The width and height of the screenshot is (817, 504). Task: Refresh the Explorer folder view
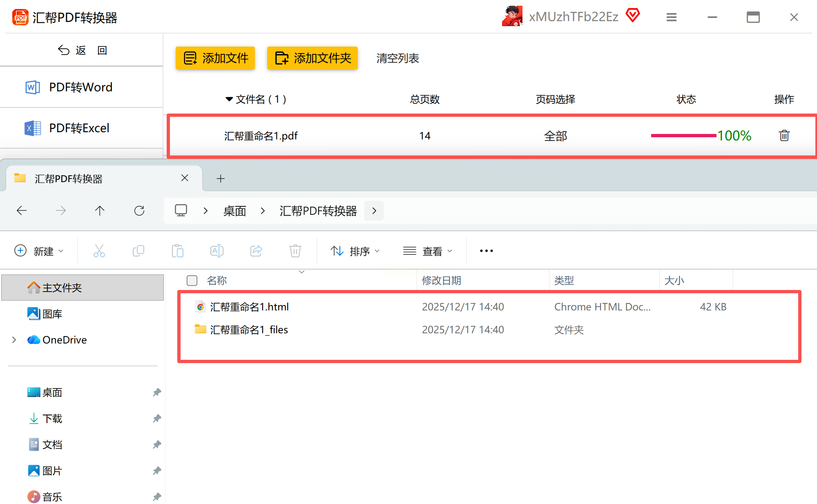point(139,211)
